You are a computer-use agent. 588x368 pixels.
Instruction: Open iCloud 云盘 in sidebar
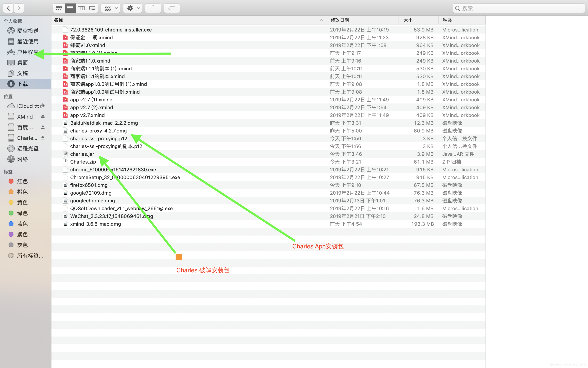[26, 106]
